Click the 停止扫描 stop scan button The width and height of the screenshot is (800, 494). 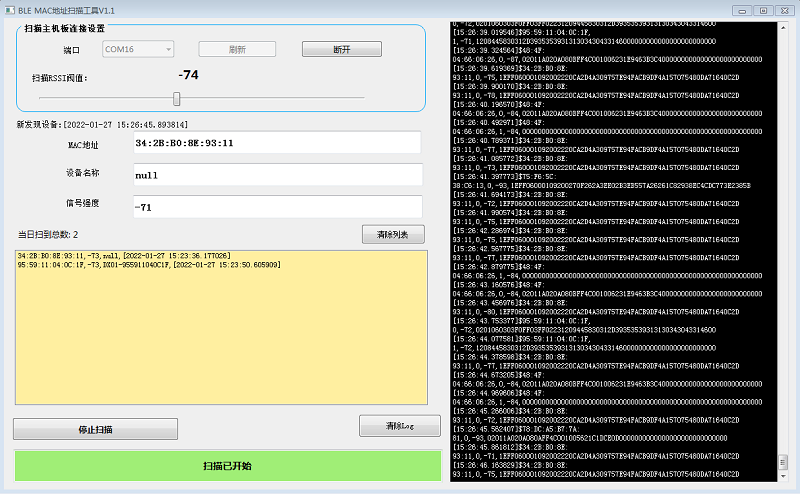click(x=95, y=429)
